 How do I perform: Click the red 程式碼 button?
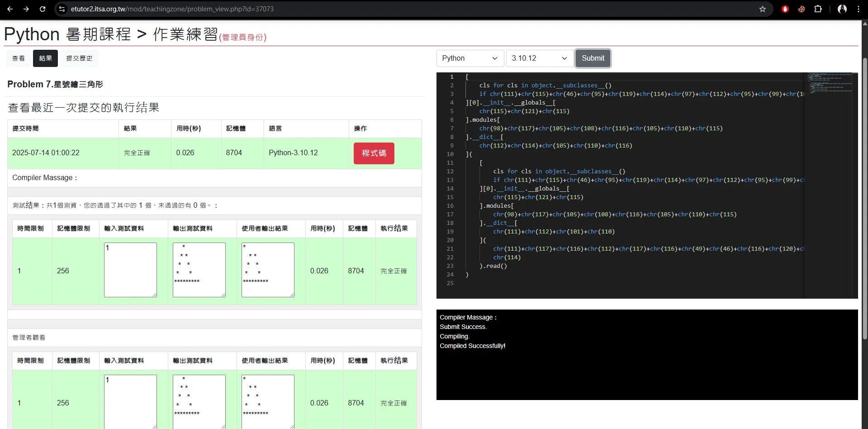[x=374, y=153]
